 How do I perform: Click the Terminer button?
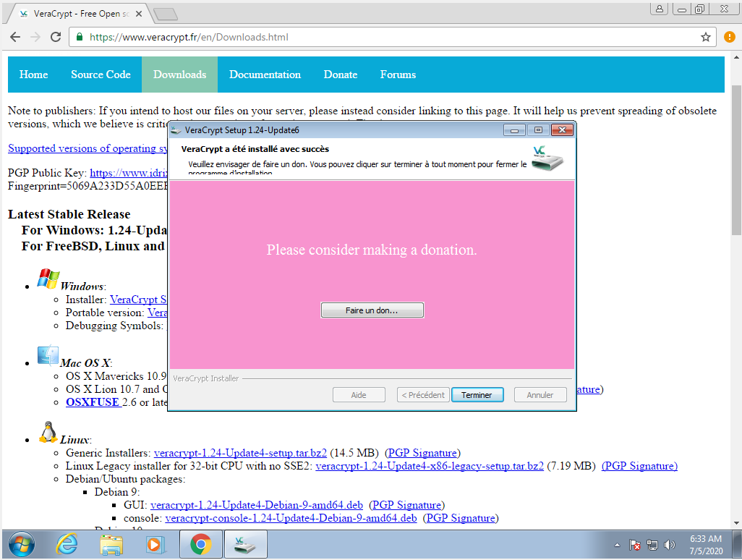tap(477, 395)
